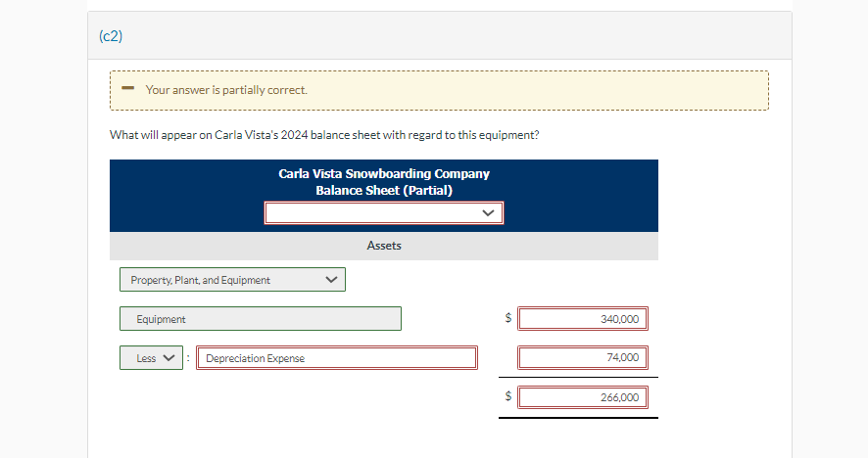Screen dimensions: 868x458
Task: Click the chevron arrow next to Less
Action: click(x=169, y=358)
